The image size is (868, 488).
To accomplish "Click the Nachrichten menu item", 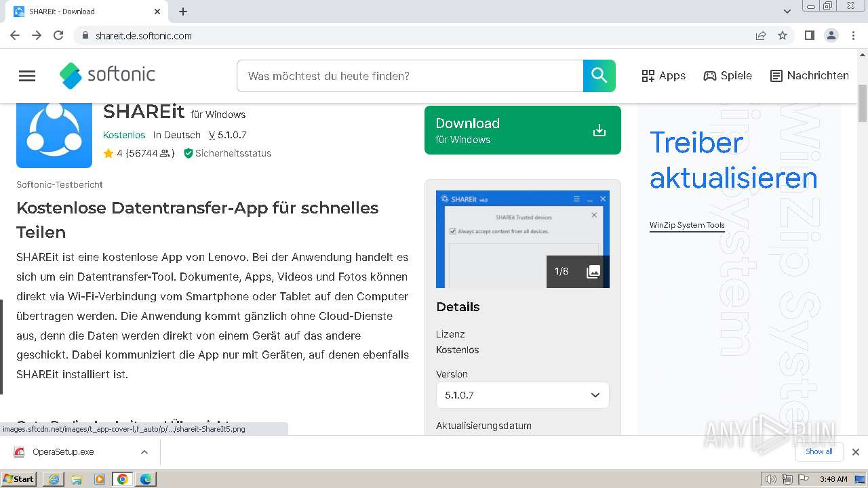I will 810,76.
